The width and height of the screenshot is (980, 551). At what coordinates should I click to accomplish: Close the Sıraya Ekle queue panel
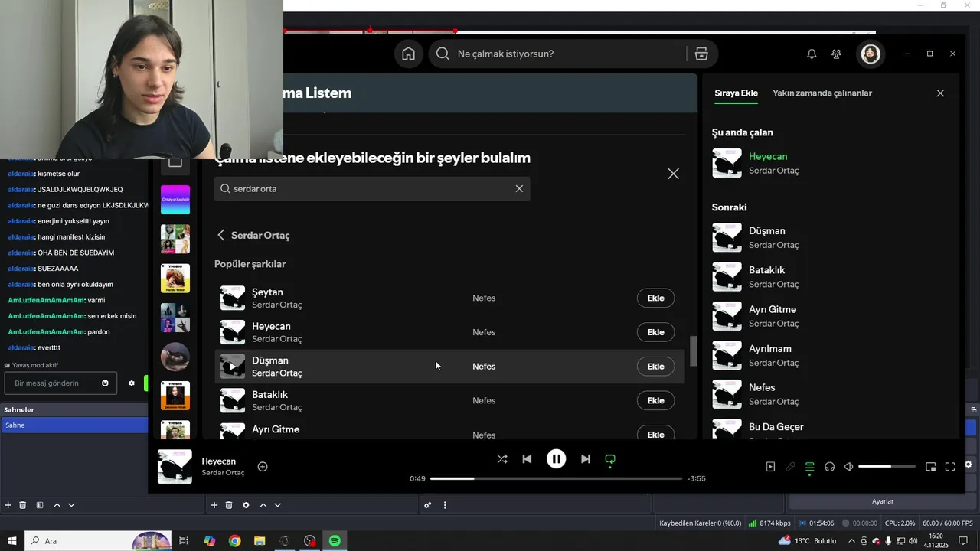[940, 93]
